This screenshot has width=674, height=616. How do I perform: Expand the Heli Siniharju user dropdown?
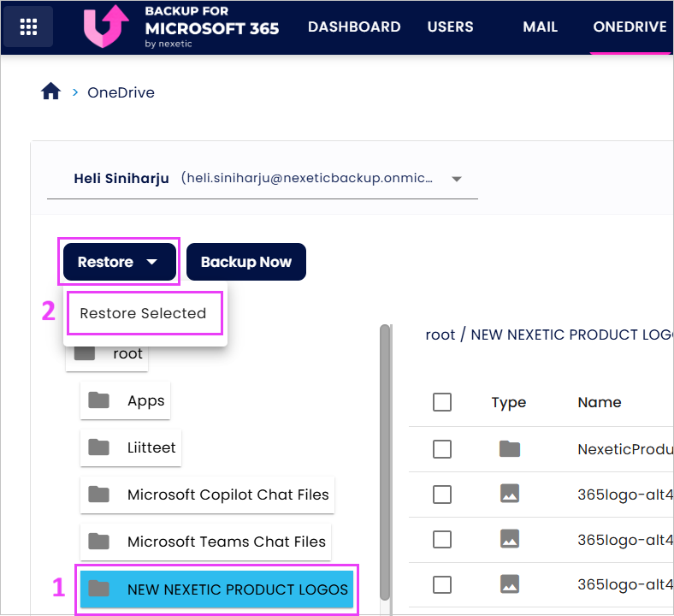263,179
